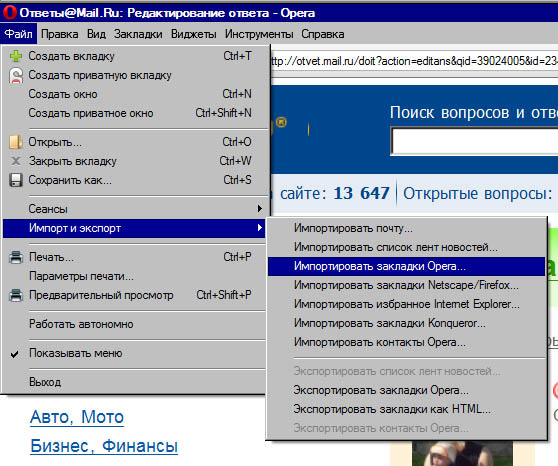This screenshot has height=466, width=558.
Task: Choose Печать... entry
Action: click(134, 257)
